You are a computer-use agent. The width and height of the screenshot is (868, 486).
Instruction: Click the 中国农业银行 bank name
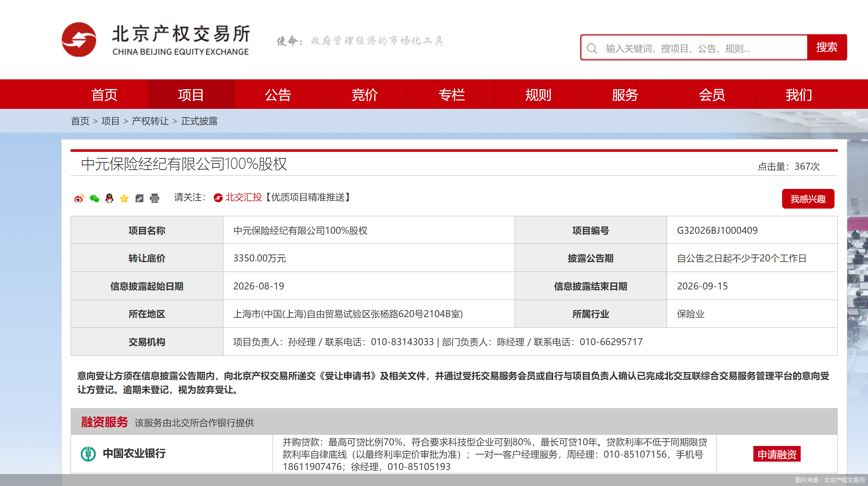coord(134,454)
